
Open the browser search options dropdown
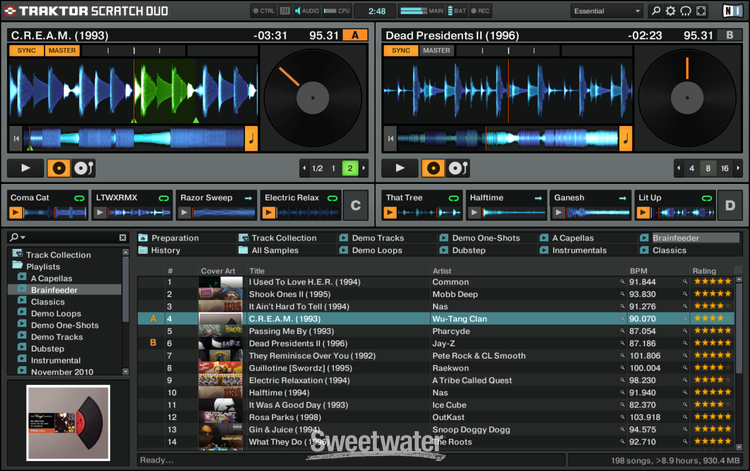tap(17, 237)
